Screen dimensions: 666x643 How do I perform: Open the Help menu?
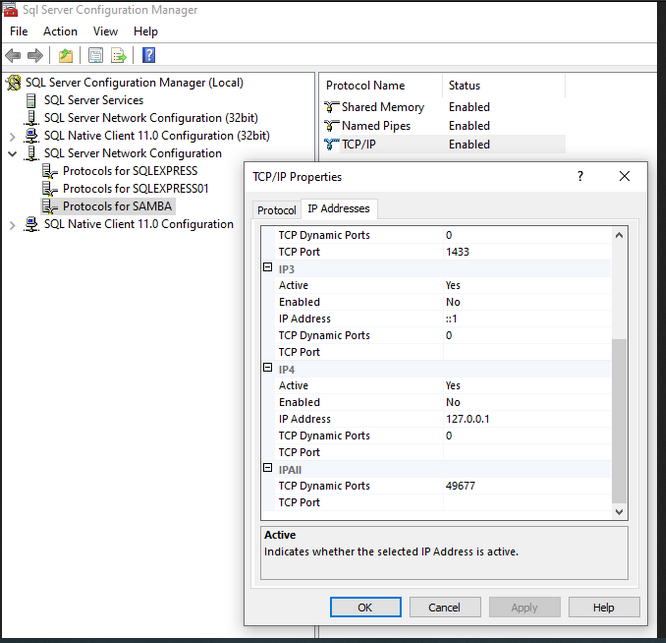click(146, 31)
